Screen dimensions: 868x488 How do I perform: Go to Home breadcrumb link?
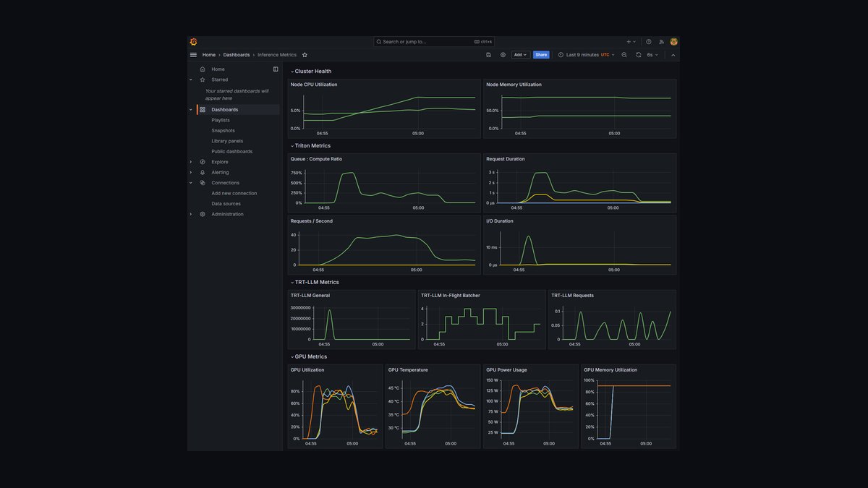tap(209, 55)
